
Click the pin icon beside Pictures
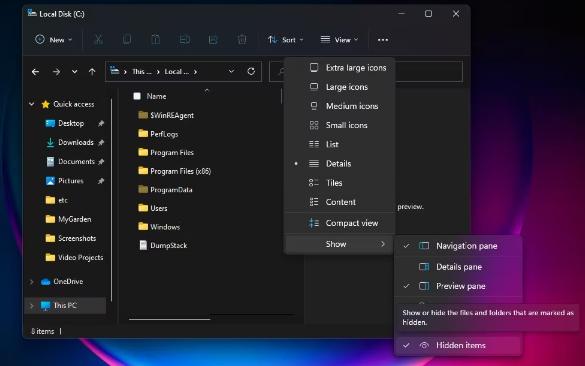[x=101, y=181]
